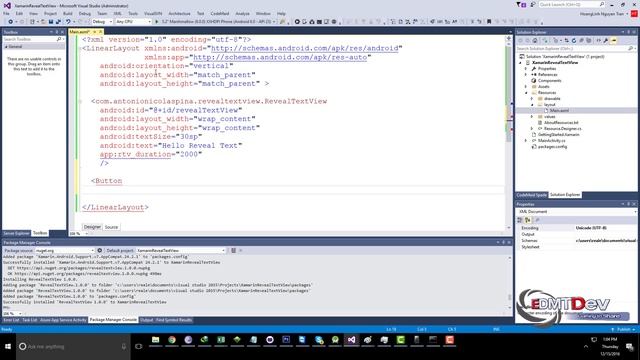Click the Clear Console icon
This screenshot has height=360, width=640.
click(x=233, y=250)
